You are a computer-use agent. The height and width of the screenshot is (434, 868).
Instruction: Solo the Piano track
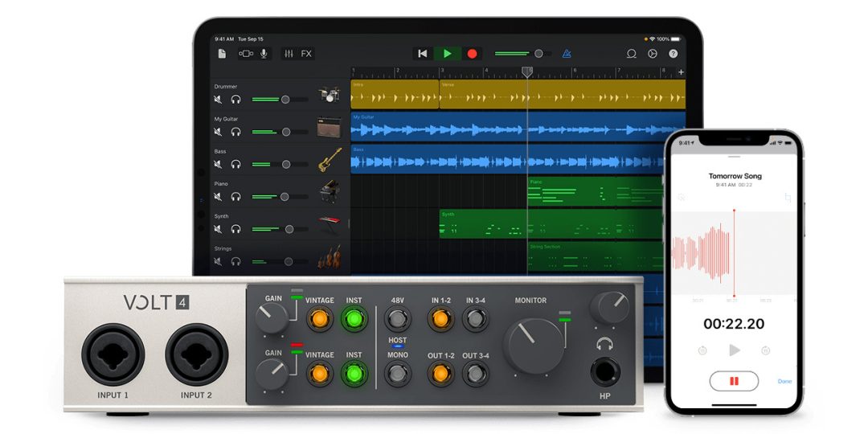(x=235, y=197)
